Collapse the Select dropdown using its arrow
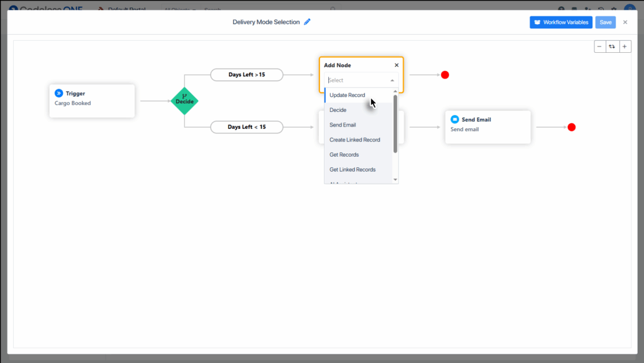 tap(392, 81)
